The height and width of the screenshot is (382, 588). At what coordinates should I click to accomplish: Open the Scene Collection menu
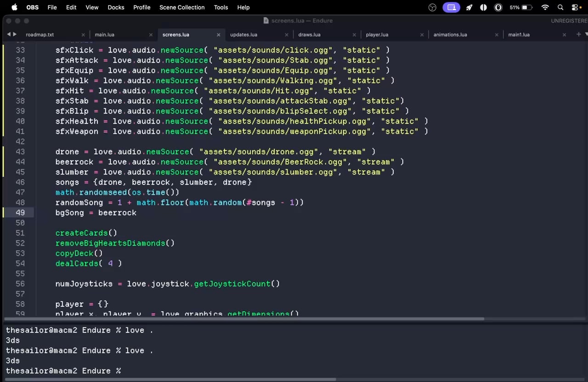pyautogui.click(x=182, y=7)
